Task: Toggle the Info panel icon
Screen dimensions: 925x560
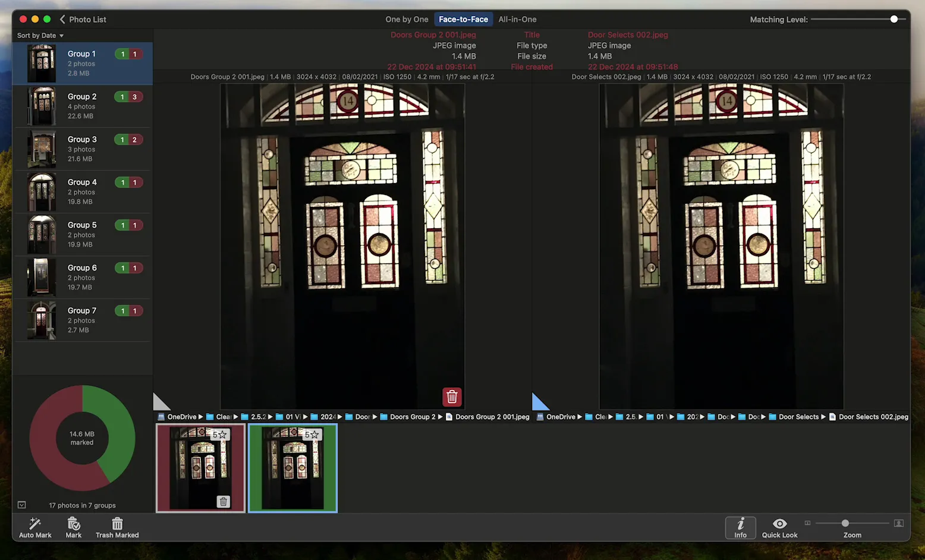Action: (740, 527)
